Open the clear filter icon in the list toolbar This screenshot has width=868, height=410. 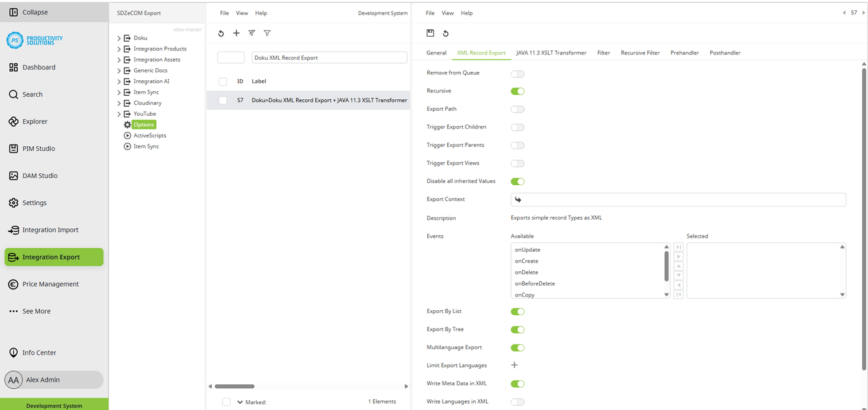pos(251,33)
